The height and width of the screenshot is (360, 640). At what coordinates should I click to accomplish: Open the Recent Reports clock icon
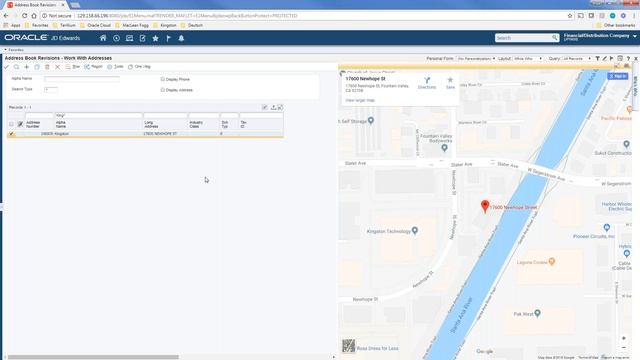(116, 38)
